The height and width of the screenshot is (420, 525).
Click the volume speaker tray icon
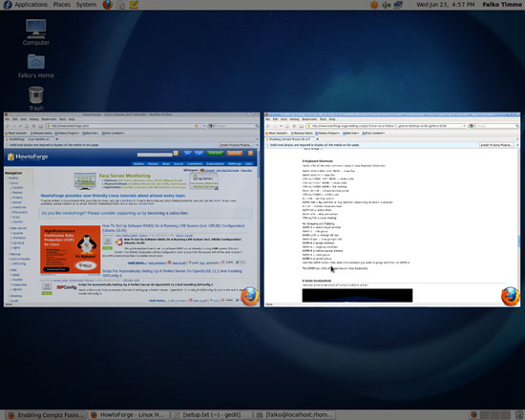tap(387, 5)
